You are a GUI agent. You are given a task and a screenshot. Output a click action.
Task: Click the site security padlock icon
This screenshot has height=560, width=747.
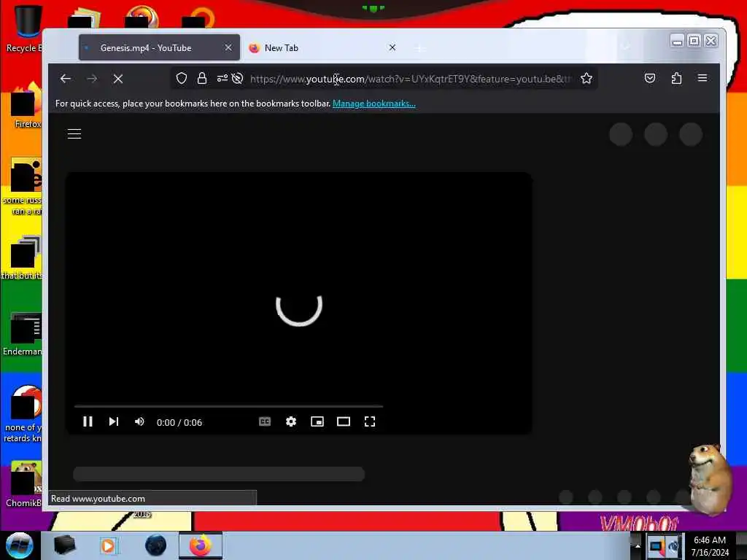pos(202,78)
